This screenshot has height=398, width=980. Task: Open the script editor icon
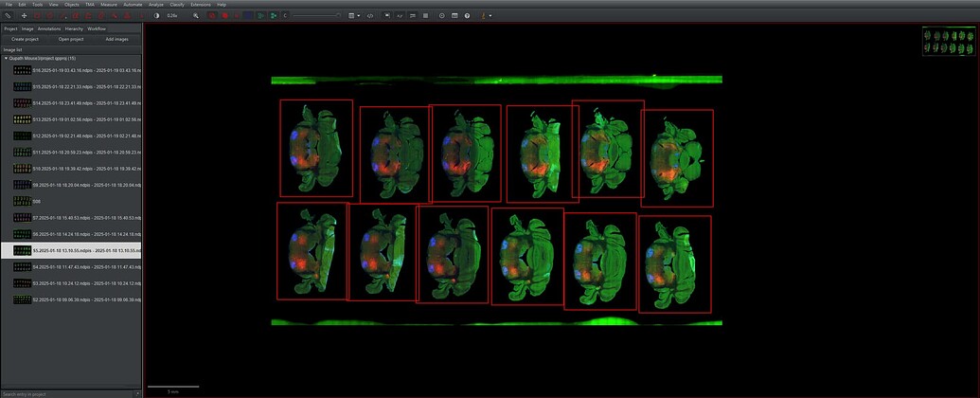coord(369,15)
